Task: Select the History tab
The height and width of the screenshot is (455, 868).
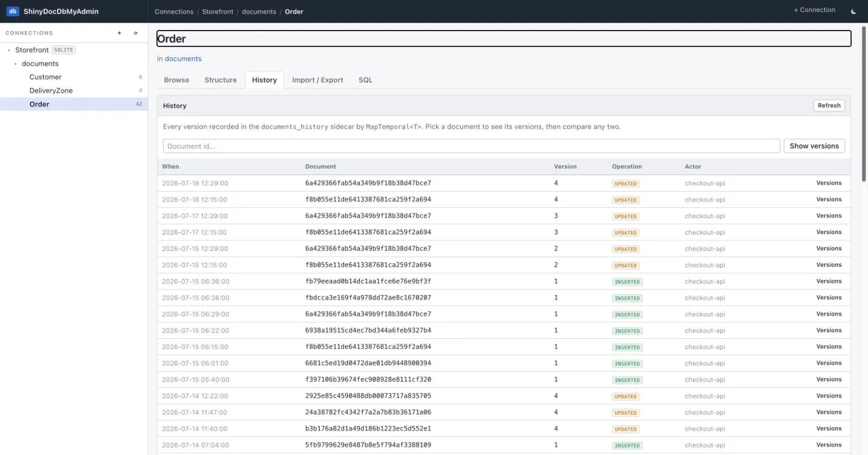Action: click(265, 80)
